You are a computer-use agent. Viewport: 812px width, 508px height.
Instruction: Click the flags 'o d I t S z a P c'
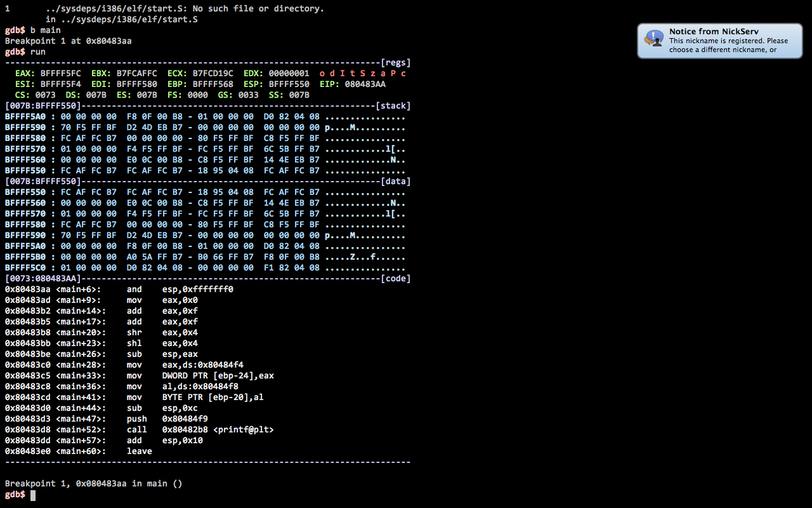(x=363, y=73)
